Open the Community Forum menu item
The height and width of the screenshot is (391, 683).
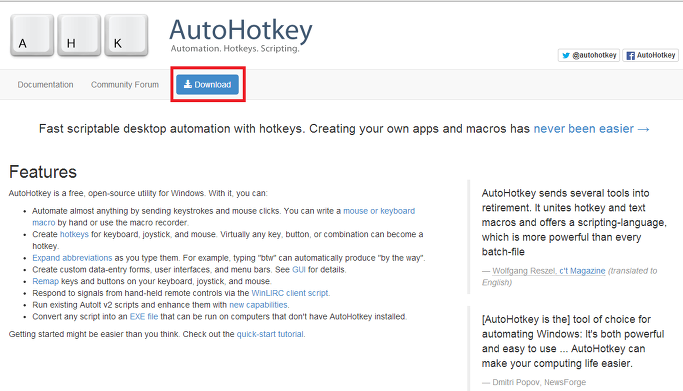click(x=125, y=84)
